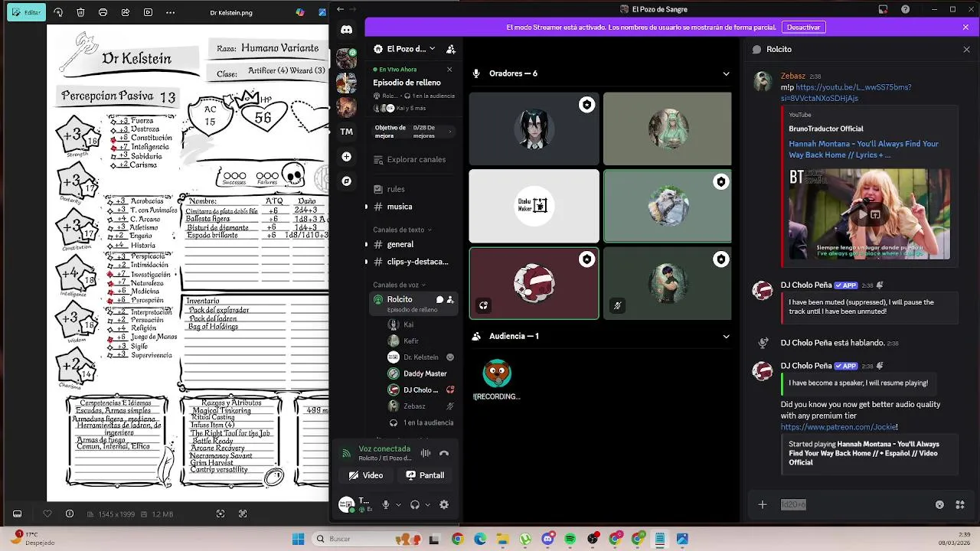Viewport: 980px width, 551px height.
Task: Open Discord direct messages home
Action: (x=346, y=30)
